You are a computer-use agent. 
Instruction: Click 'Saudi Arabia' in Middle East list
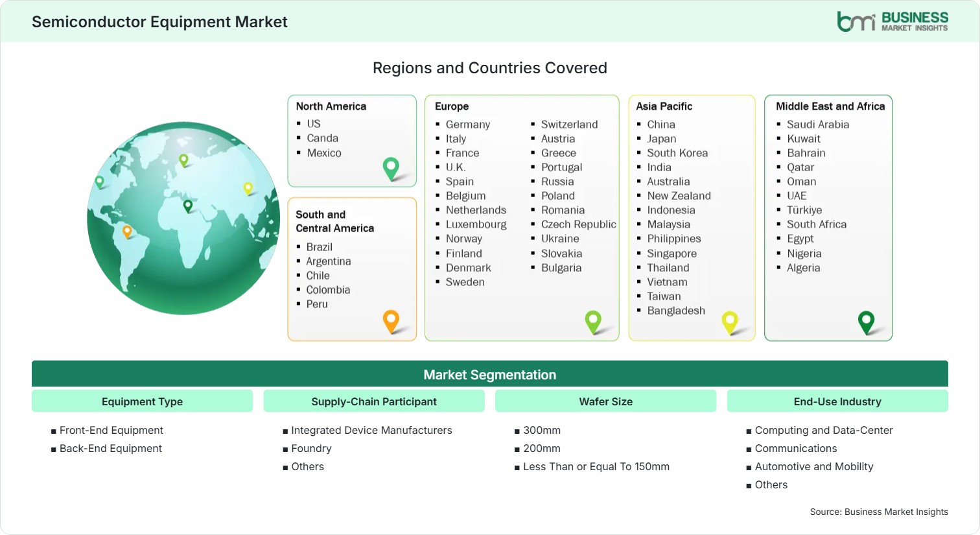[x=818, y=125]
